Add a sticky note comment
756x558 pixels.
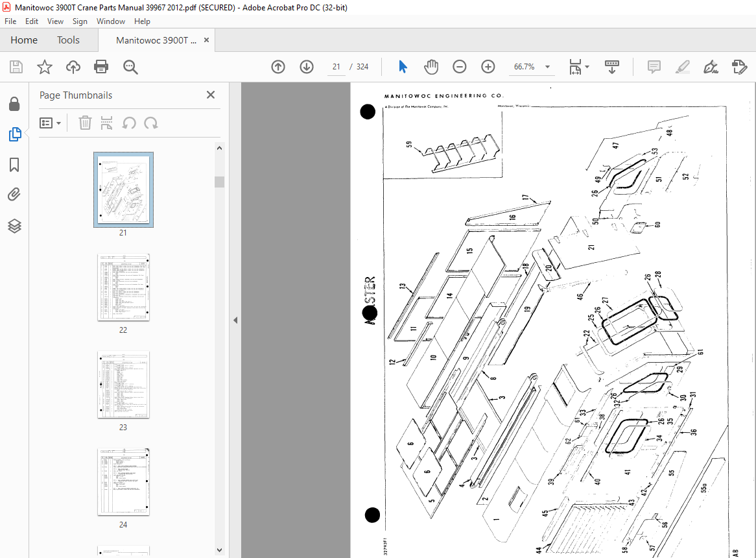[x=654, y=67]
